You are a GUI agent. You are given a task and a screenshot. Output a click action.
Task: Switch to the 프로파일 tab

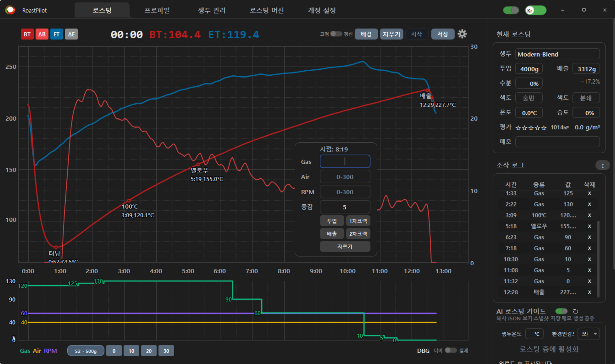(157, 10)
